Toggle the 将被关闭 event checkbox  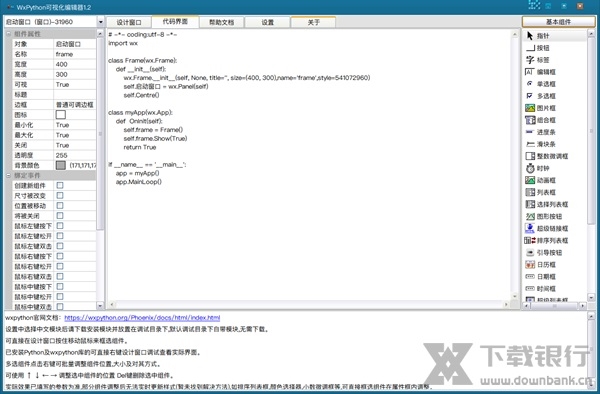coord(60,216)
